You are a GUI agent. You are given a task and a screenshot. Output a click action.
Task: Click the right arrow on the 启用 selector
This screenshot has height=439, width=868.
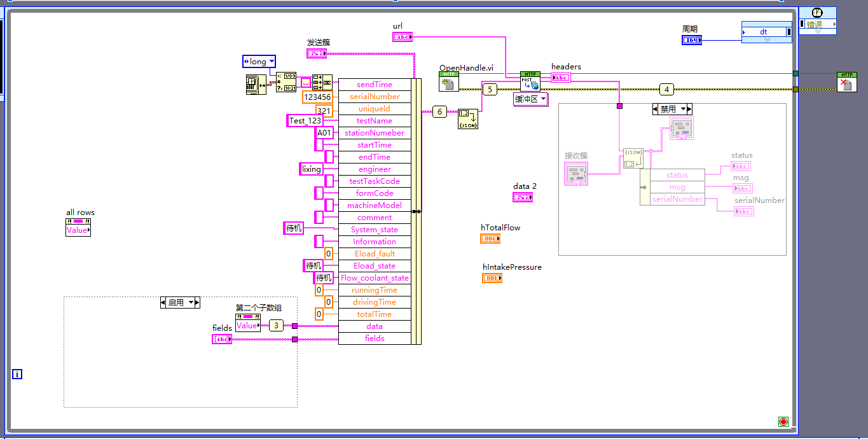click(197, 302)
